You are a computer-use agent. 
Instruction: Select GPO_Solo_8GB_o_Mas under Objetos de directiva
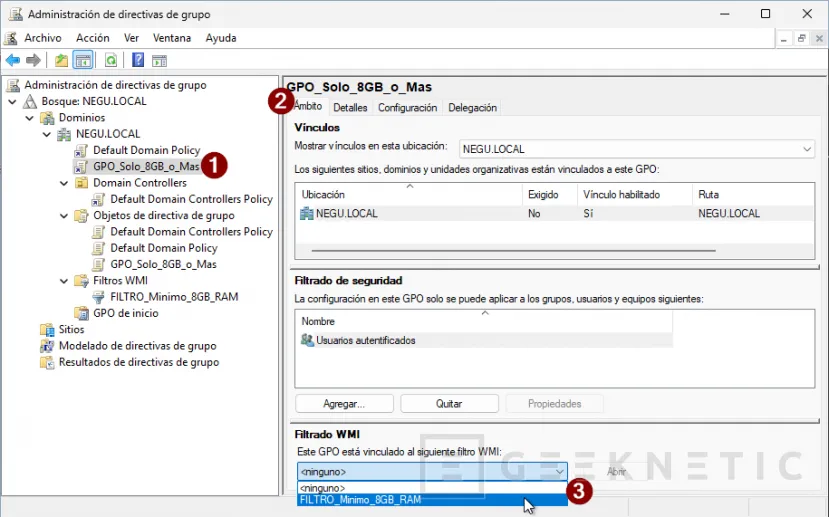[x=163, y=264]
